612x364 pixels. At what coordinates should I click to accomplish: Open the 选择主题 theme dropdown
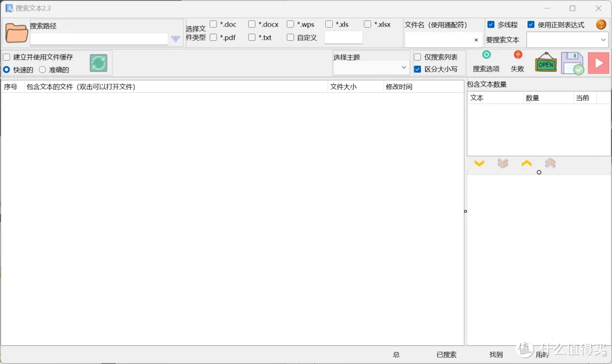371,68
